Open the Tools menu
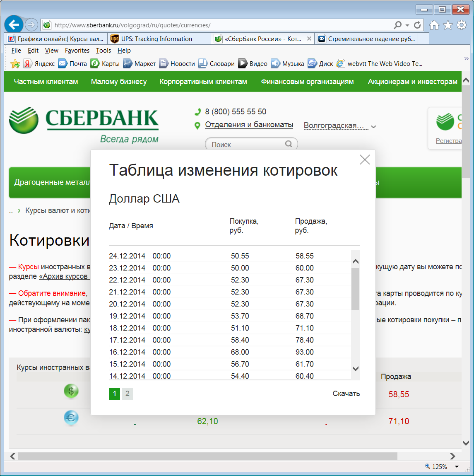The height and width of the screenshot is (476, 474). coord(103,51)
